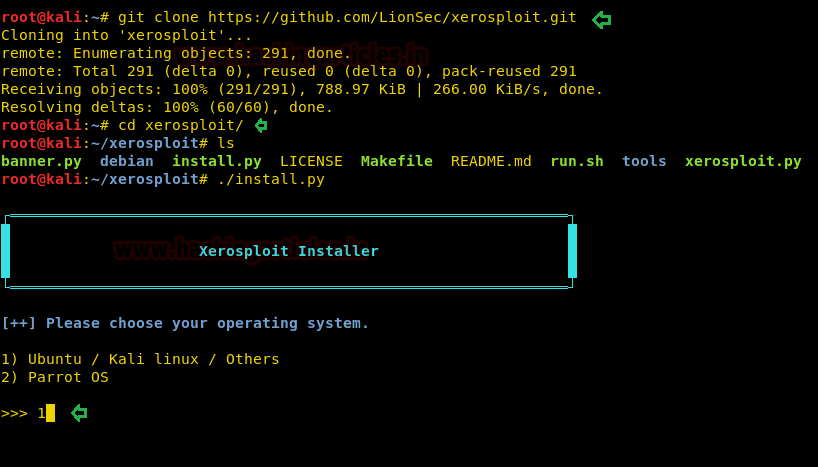
Task: Click the 'cd xerosploit/' command
Action: [x=181, y=125]
